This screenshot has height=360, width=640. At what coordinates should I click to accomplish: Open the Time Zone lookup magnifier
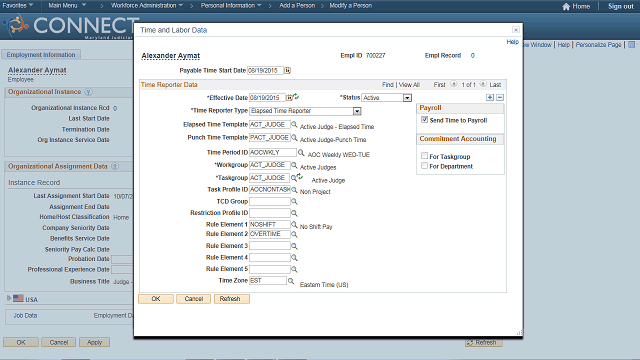(x=291, y=281)
